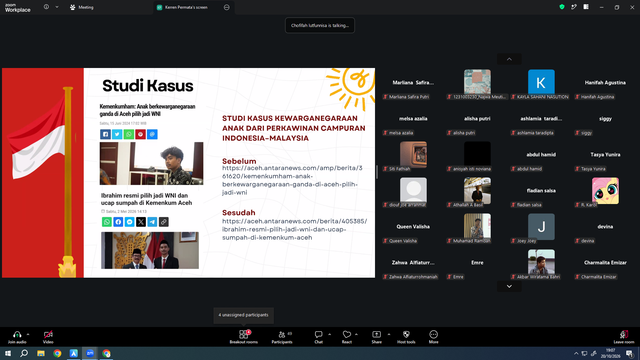The image size is (640, 360).
Task: Click the 'Kemenkumham: Anak berkewarganegaraan' headline
Action: 147,110
